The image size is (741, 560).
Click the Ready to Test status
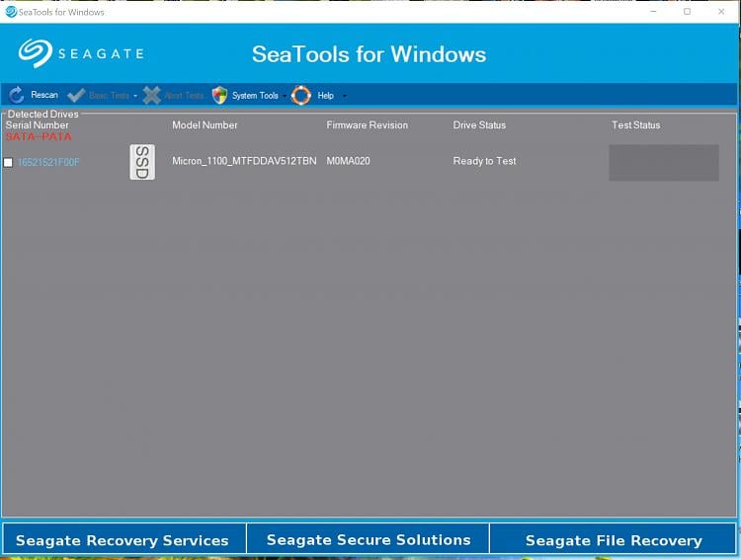pos(484,161)
